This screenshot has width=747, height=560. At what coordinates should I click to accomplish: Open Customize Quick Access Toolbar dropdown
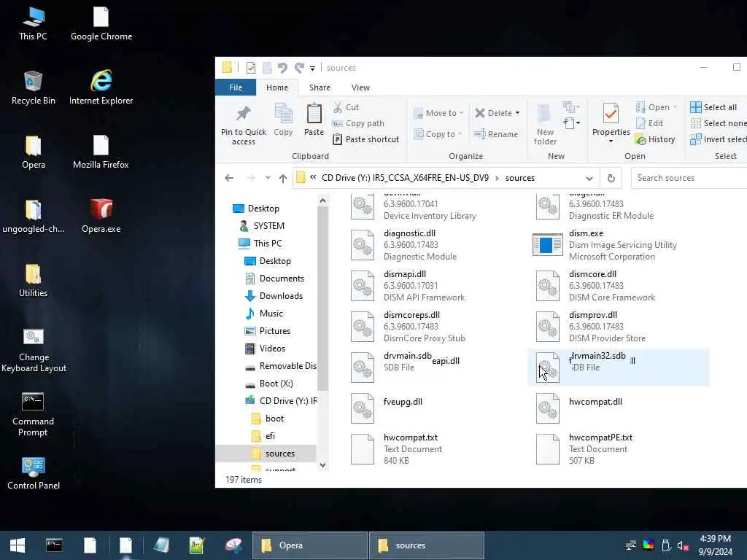coord(312,68)
